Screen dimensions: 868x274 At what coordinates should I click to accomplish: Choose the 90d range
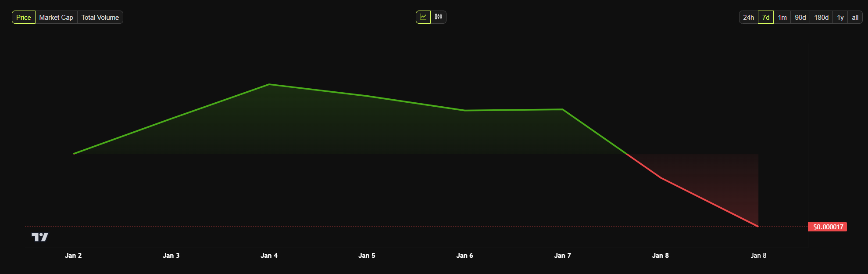[x=800, y=17]
